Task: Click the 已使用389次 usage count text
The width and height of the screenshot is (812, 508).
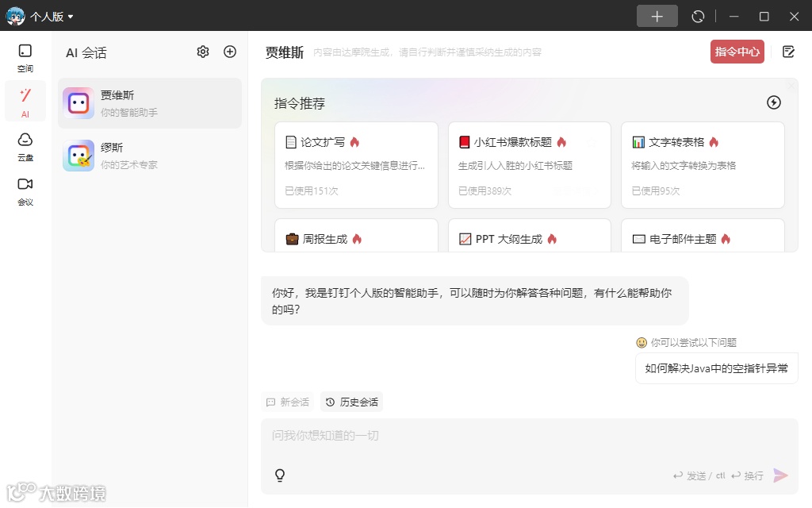Action: 485,190
